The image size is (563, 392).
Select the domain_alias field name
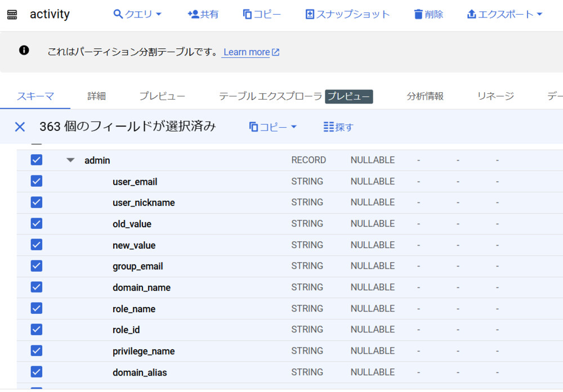(x=140, y=372)
